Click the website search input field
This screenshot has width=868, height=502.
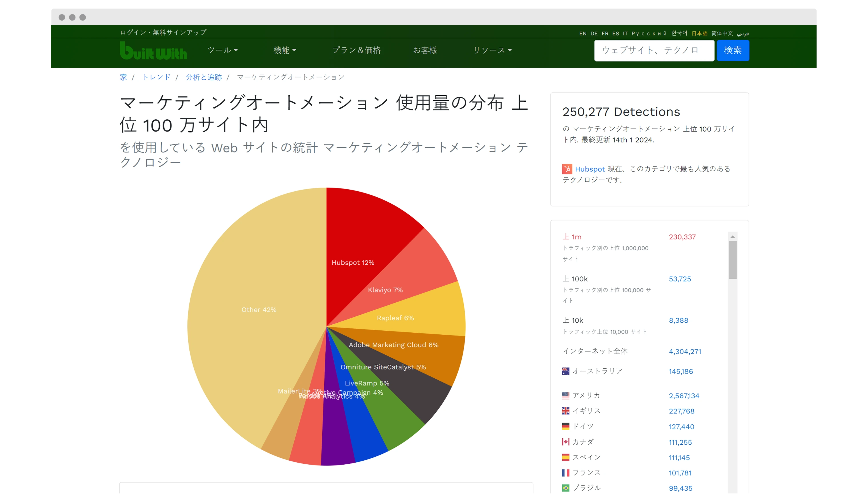coord(654,50)
